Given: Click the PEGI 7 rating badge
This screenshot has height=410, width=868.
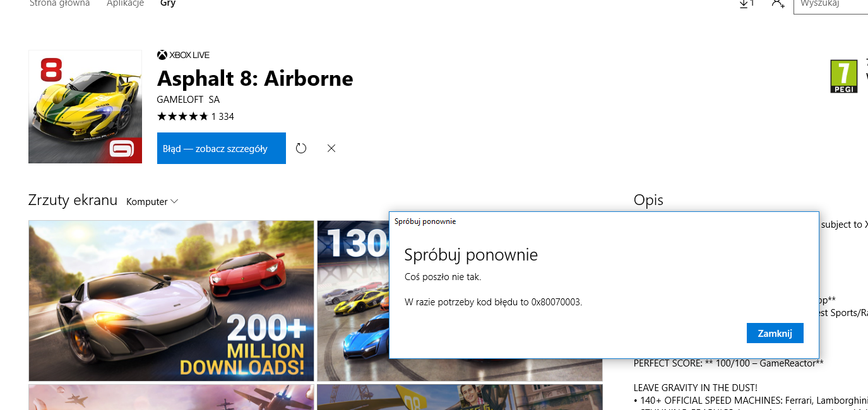Looking at the screenshot, I should [843, 76].
